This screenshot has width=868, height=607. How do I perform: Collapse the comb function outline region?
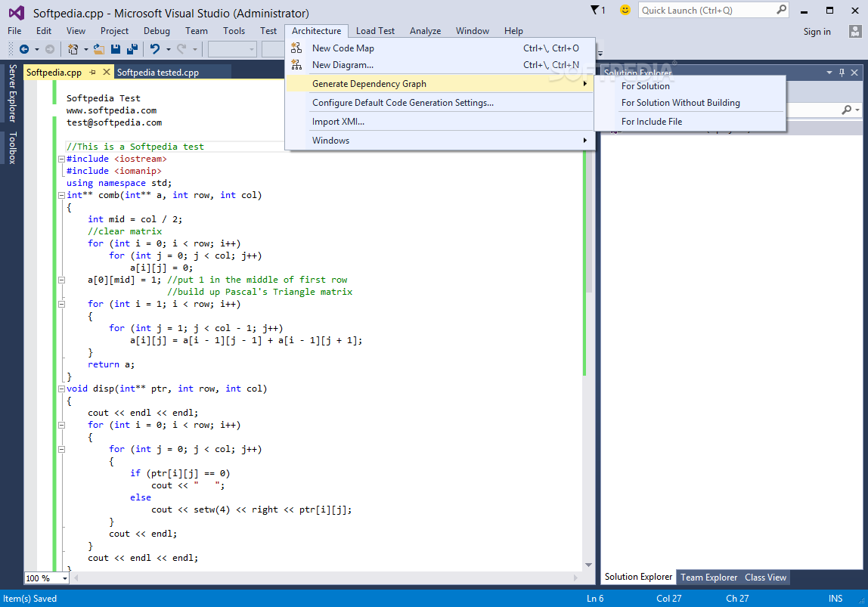(x=61, y=195)
